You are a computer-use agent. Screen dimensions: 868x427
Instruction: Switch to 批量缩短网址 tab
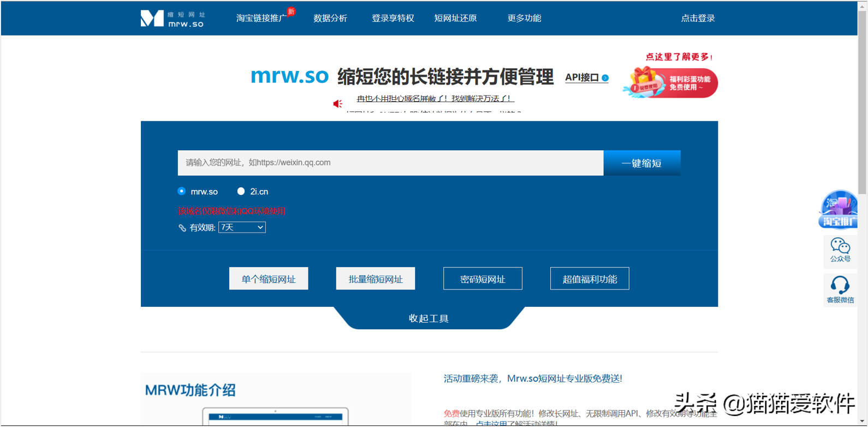tap(376, 278)
